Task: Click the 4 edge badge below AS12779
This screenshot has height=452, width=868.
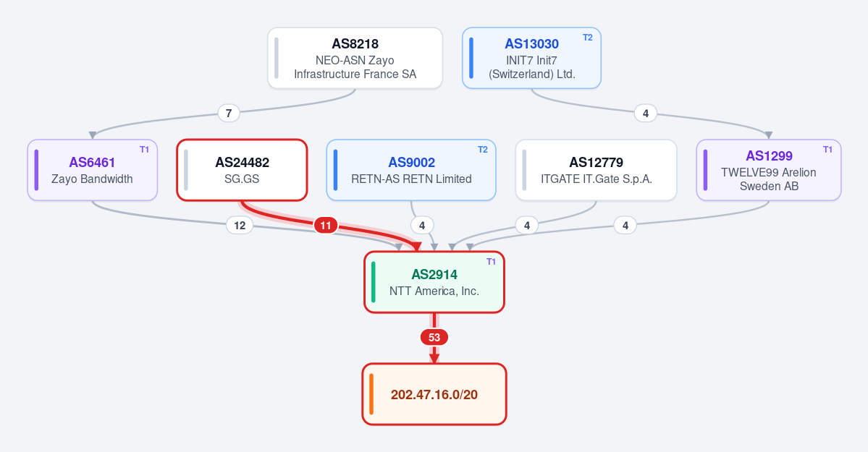Action: coord(527,225)
